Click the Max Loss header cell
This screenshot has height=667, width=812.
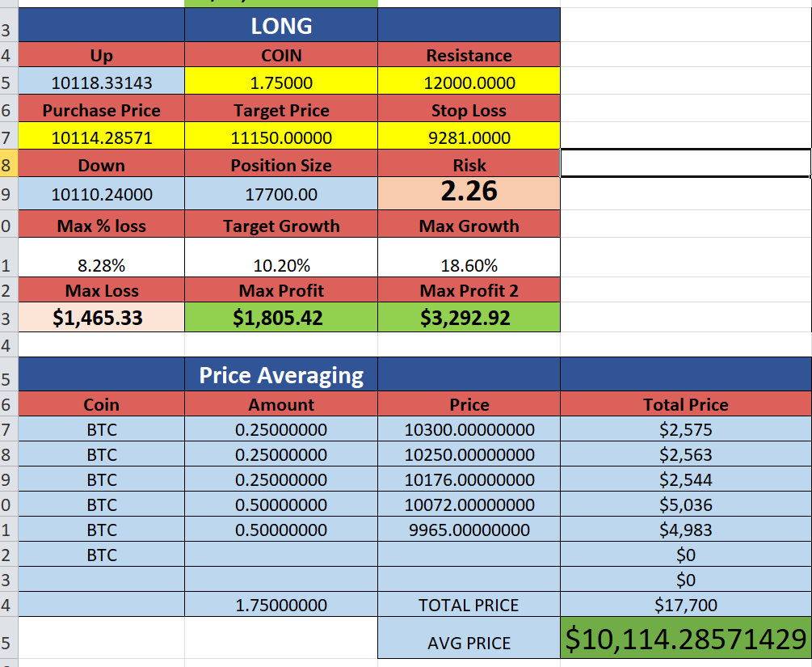102,290
